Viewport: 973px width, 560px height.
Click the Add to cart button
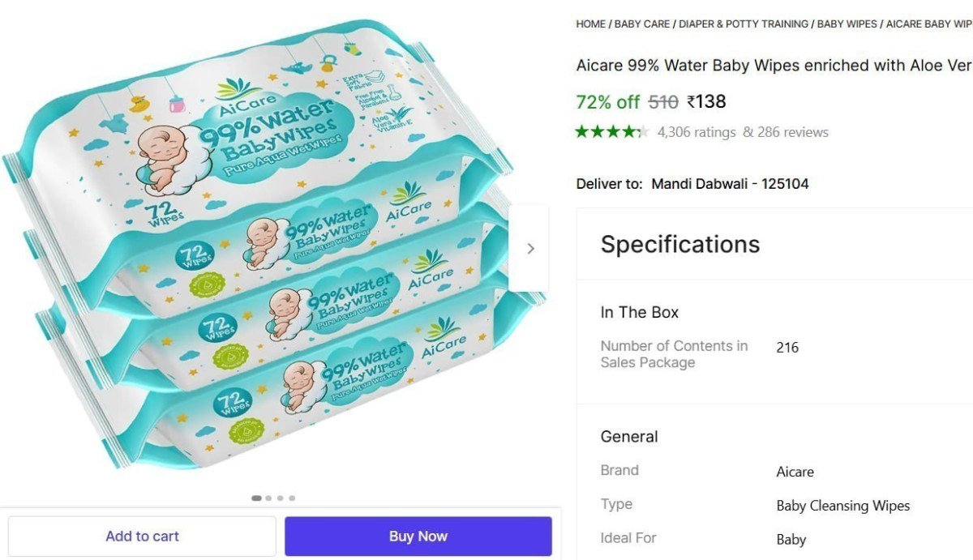143,536
